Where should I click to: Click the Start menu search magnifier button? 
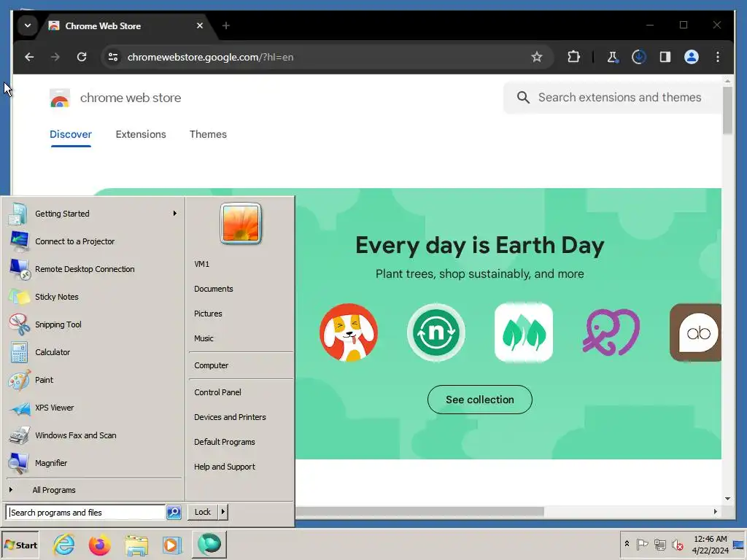coord(174,513)
